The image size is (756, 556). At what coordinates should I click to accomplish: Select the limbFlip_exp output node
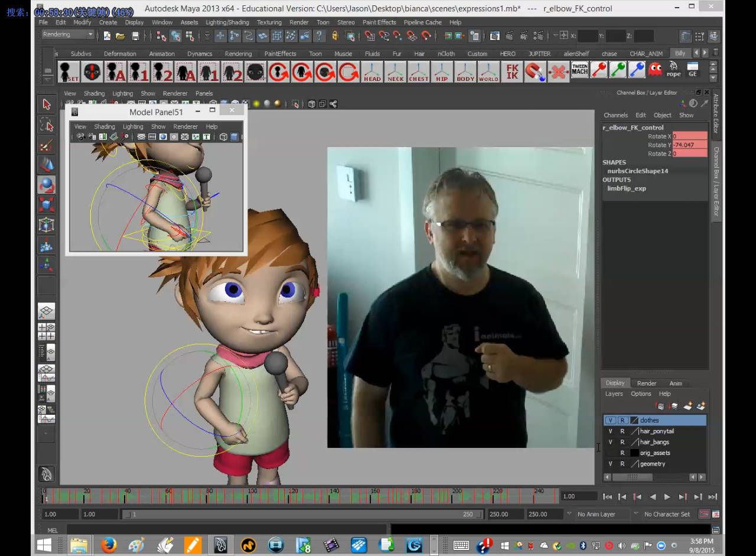click(627, 188)
